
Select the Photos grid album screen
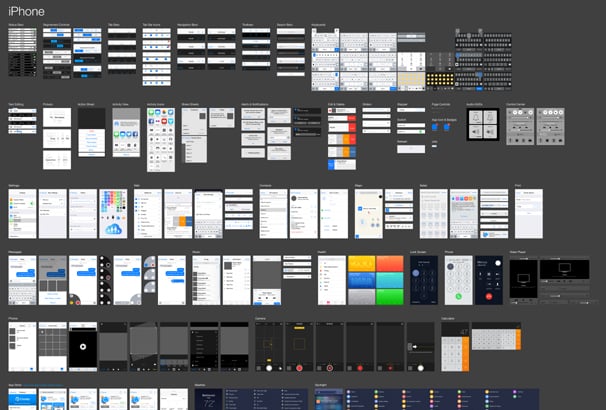point(53,347)
